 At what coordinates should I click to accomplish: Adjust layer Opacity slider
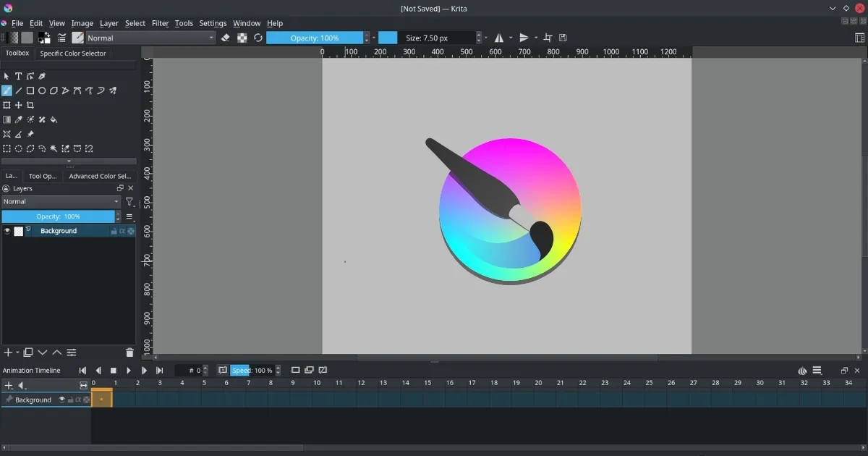[59, 216]
